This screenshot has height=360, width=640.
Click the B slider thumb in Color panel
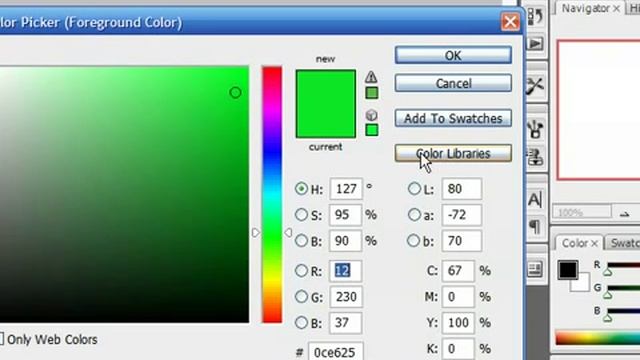click(608, 317)
